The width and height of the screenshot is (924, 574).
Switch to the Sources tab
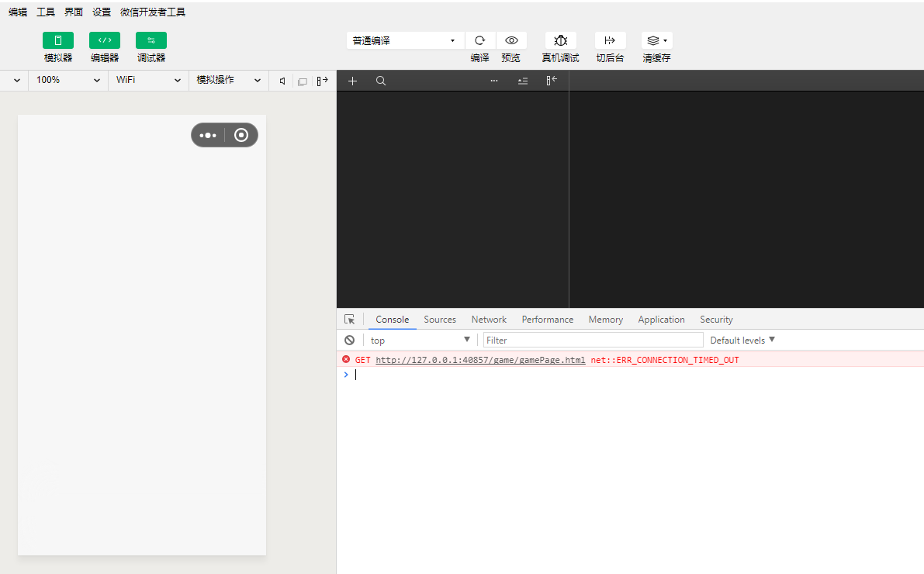(x=440, y=320)
